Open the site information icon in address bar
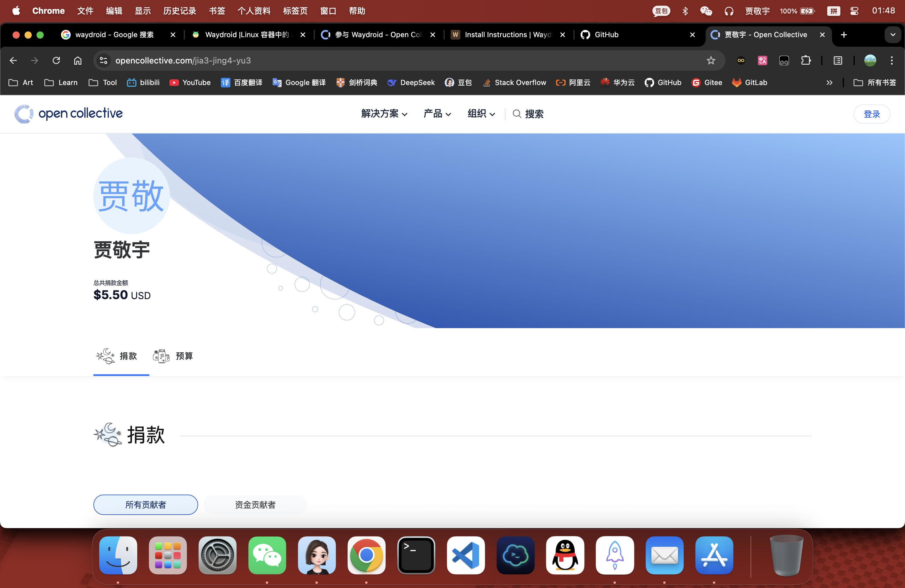The width and height of the screenshot is (905, 588). pyautogui.click(x=104, y=60)
